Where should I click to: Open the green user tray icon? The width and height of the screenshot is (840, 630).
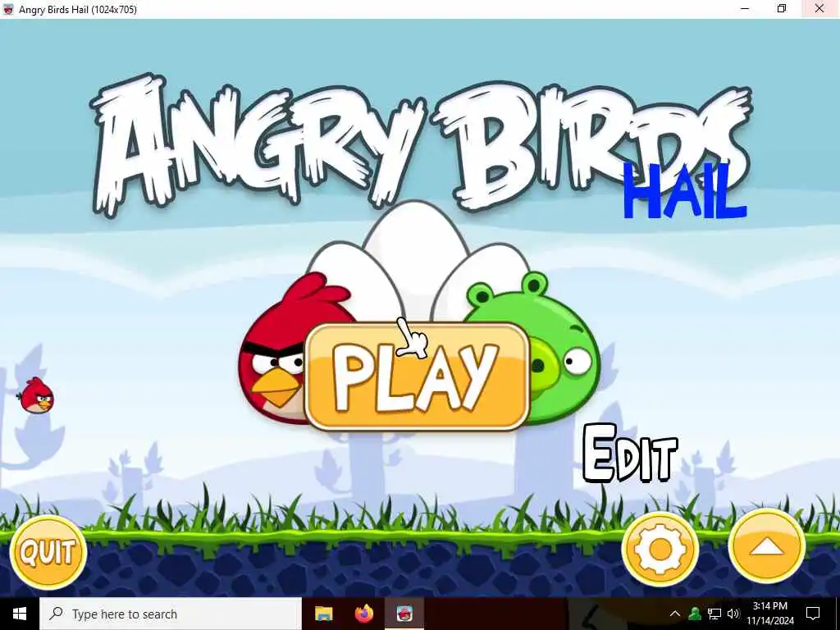click(695, 614)
